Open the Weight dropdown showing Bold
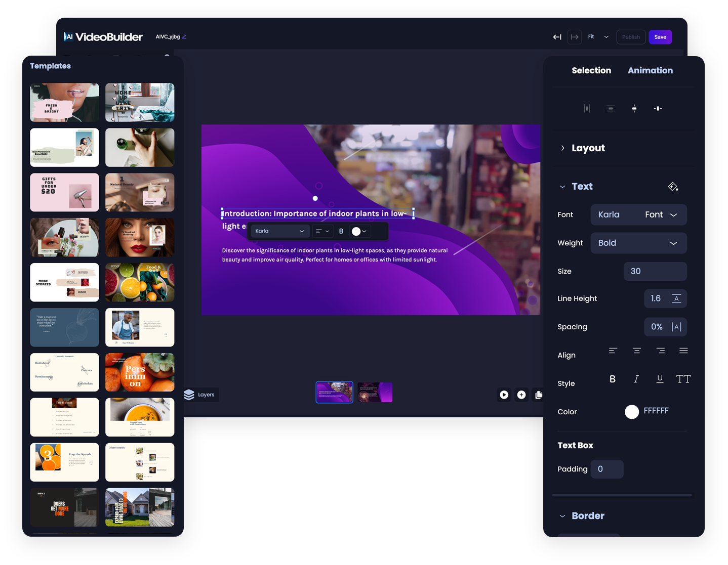Image resolution: width=728 pixels, height=565 pixels. click(x=638, y=243)
